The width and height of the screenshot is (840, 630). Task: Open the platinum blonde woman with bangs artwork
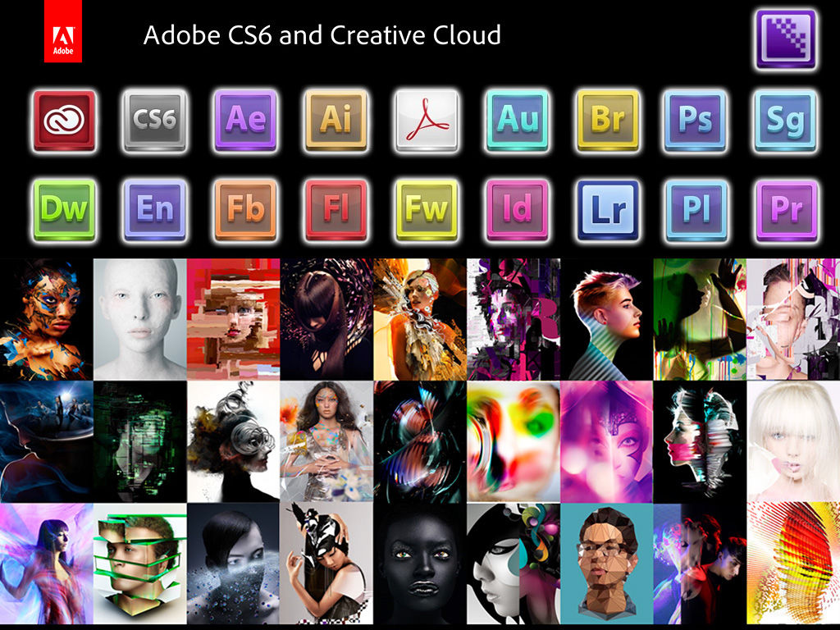coord(793,441)
